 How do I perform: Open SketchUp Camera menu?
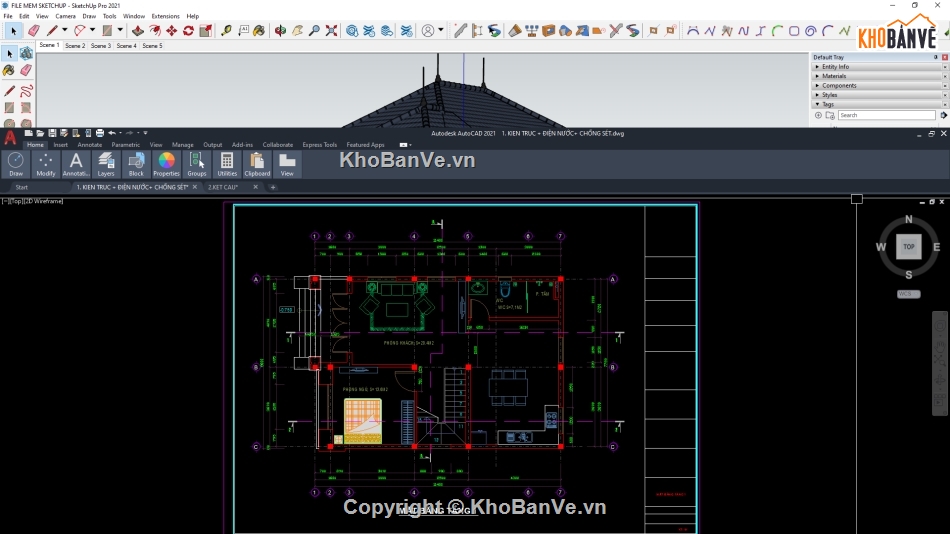coord(65,16)
